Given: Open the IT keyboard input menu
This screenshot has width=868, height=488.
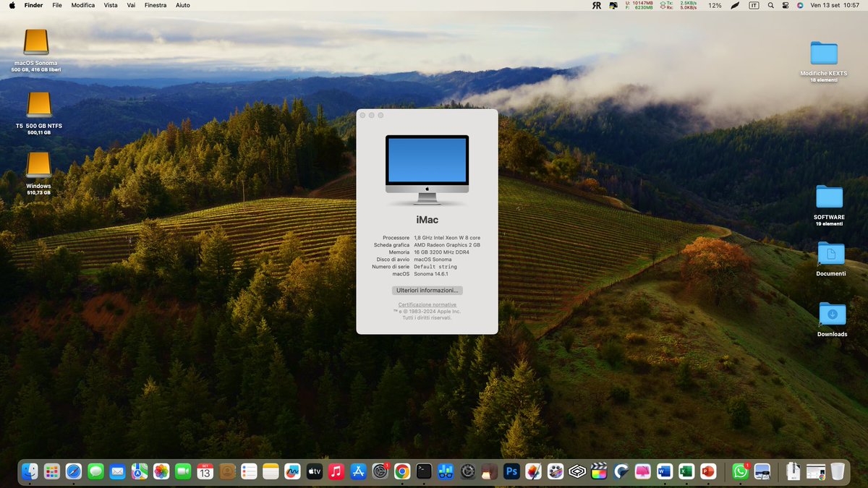Looking at the screenshot, I should (x=754, y=5).
